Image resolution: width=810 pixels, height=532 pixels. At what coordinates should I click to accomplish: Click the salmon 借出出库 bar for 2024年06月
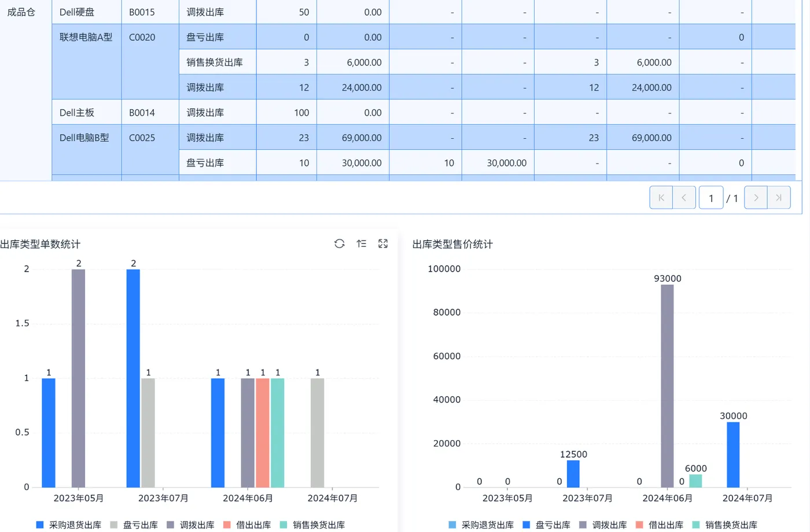tap(263, 433)
